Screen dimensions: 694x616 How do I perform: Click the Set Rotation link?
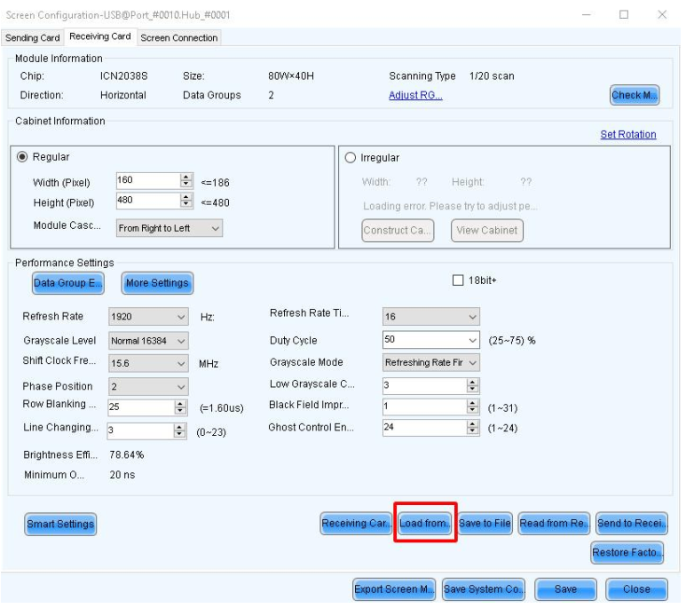(x=627, y=134)
